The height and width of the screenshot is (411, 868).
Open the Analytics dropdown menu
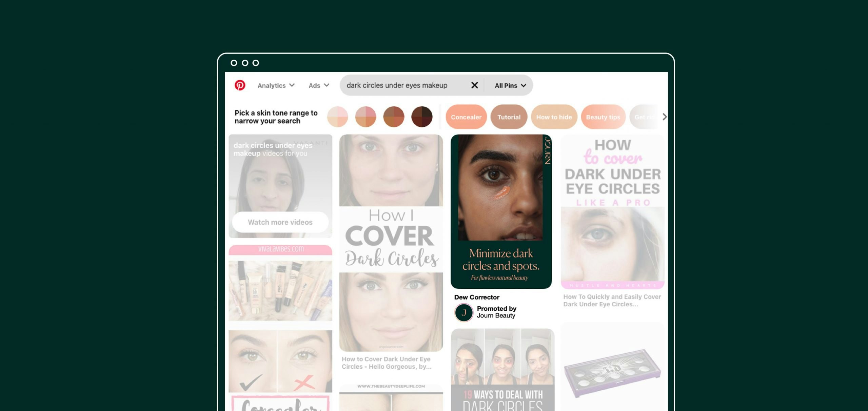tap(276, 85)
